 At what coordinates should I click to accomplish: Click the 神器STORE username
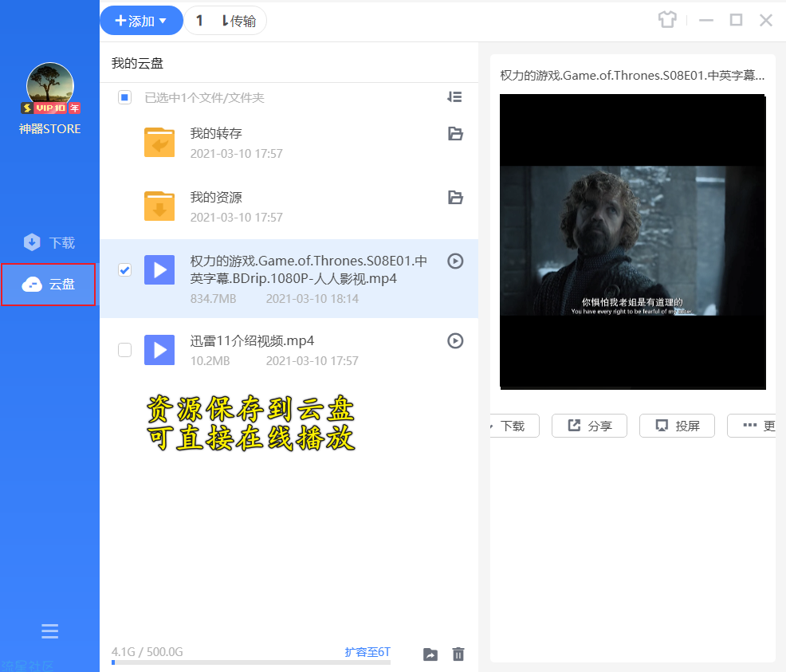click(49, 129)
